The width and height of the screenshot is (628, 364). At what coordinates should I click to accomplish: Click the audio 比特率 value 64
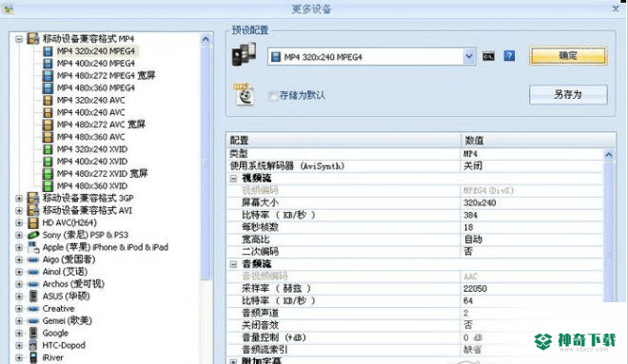(468, 301)
